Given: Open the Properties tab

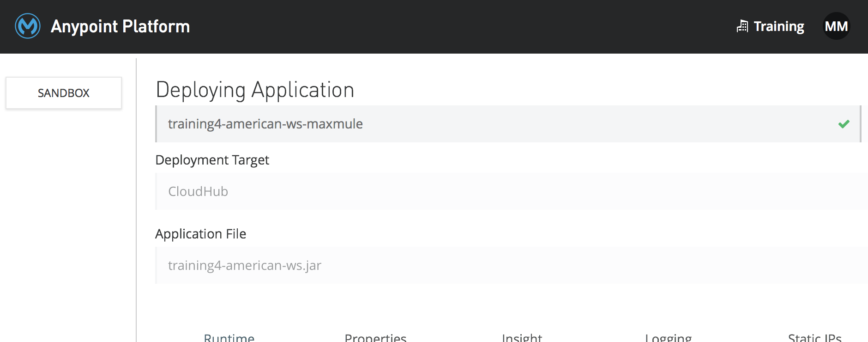Looking at the screenshot, I should [375, 338].
